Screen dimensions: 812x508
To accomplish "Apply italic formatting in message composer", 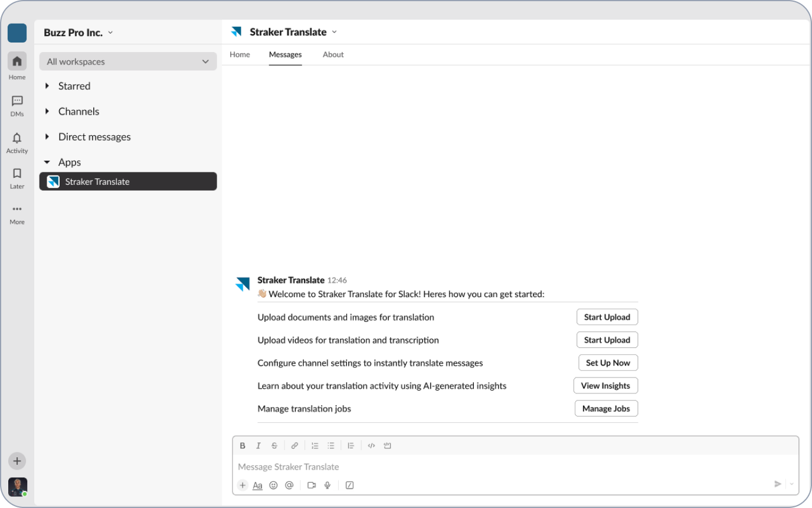I will [x=258, y=446].
